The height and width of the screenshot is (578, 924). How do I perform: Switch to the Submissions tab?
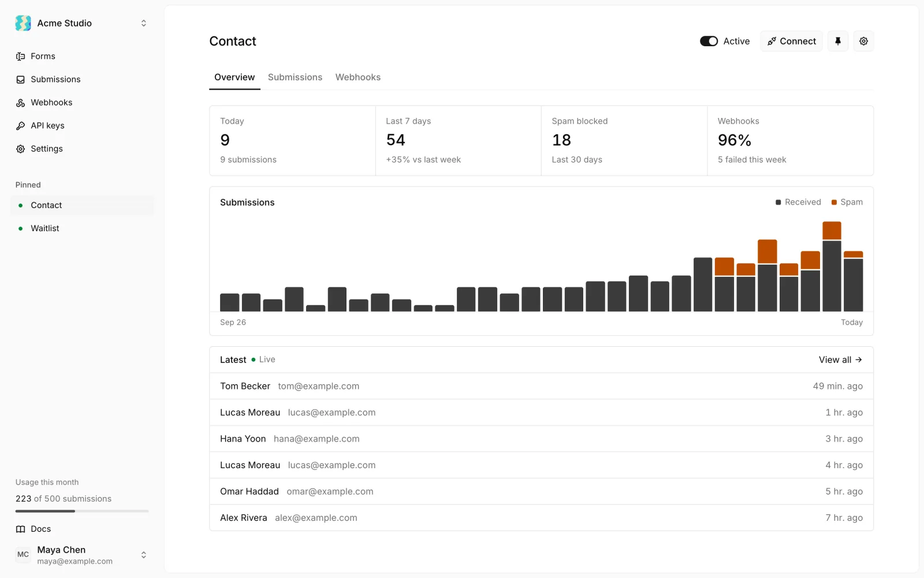295,77
